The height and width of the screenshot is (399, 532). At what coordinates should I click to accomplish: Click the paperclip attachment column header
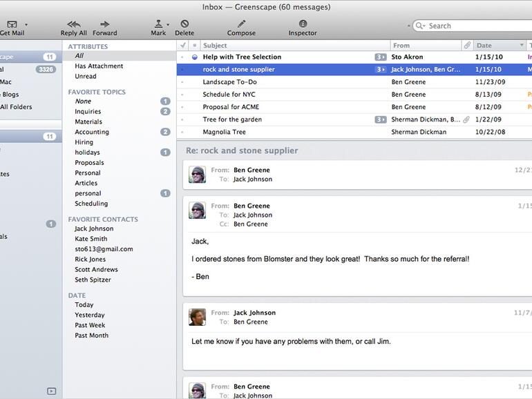(467, 46)
